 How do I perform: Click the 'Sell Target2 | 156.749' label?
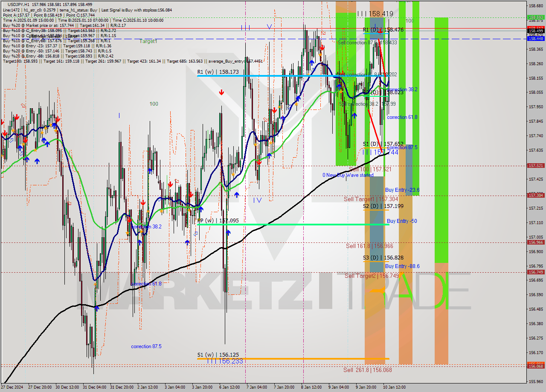(372, 276)
